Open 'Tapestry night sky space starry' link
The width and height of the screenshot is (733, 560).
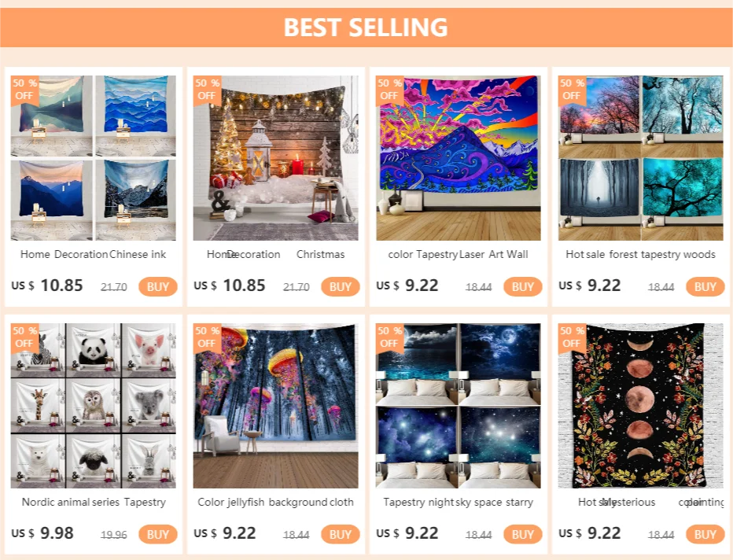458,502
